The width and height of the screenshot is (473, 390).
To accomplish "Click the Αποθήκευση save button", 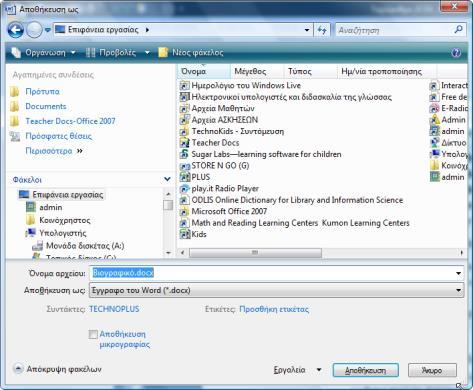I will [x=366, y=370].
